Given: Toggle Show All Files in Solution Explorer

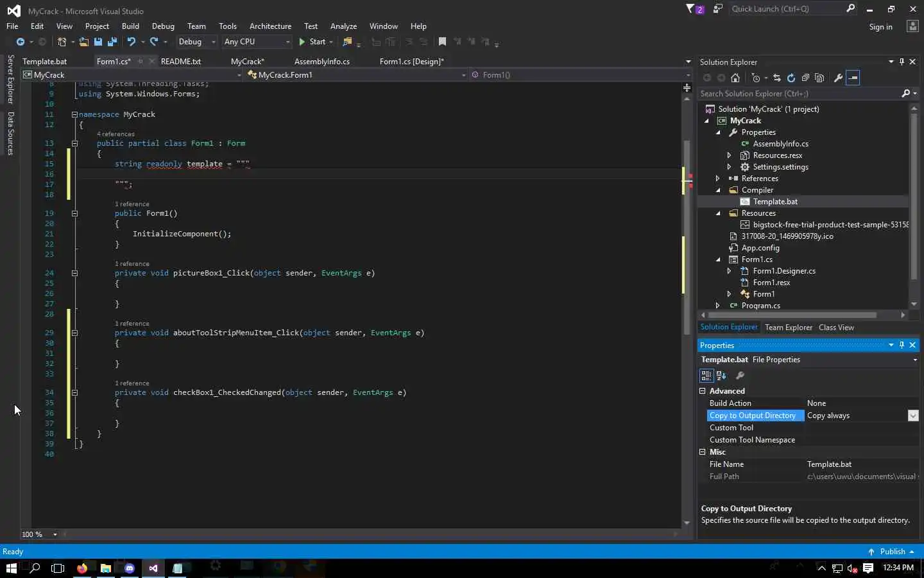Looking at the screenshot, I should (x=819, y=78).
